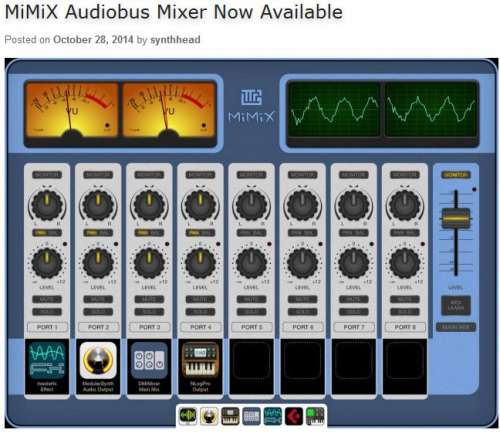Image resolution: width=500 pixels, height=433 pixels.
Task: Mute the Port 5 channel
Action: (x=252, y=299)
